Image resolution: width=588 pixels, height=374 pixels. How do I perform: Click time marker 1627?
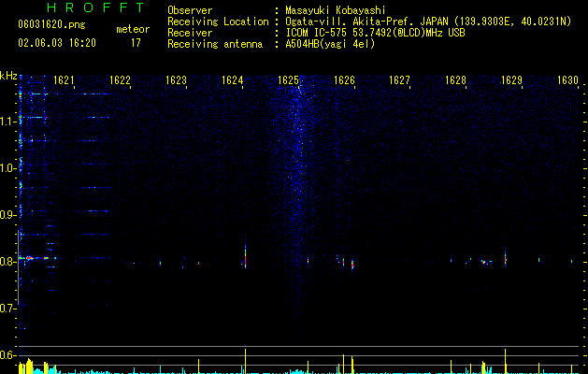tap(399, 80)
